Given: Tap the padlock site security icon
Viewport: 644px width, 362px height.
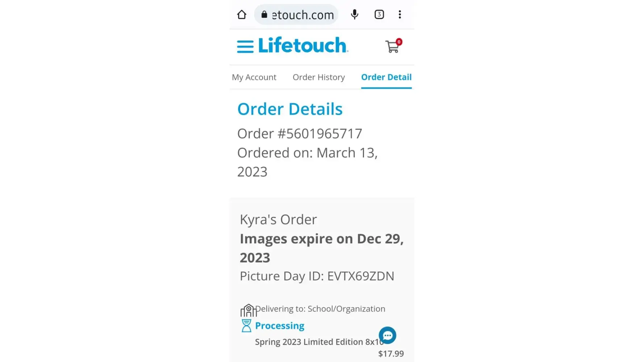Looking at the screenshot, I should pyautogui.click(x=264, y=14).
